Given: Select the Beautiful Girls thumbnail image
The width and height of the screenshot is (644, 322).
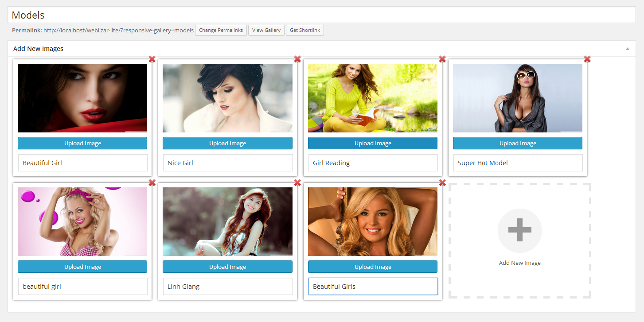Looking at the screenshot, I should tap(373, 221).
